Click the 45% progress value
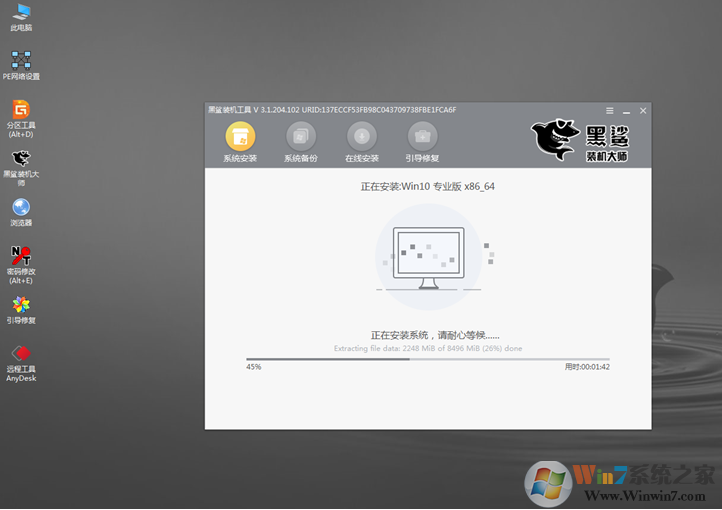This screenshot has height=510, width=722. [254, 367]
